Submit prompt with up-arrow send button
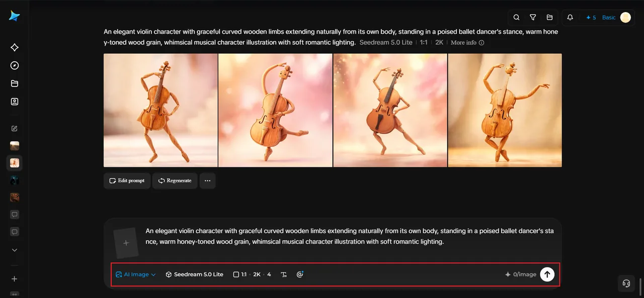 click(x=547, y=274)
